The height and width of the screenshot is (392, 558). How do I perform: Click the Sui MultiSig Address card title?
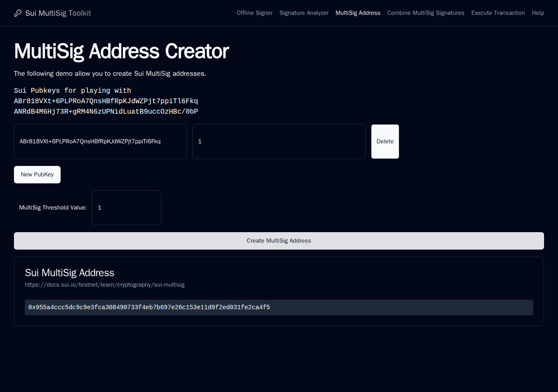point(69,273)
